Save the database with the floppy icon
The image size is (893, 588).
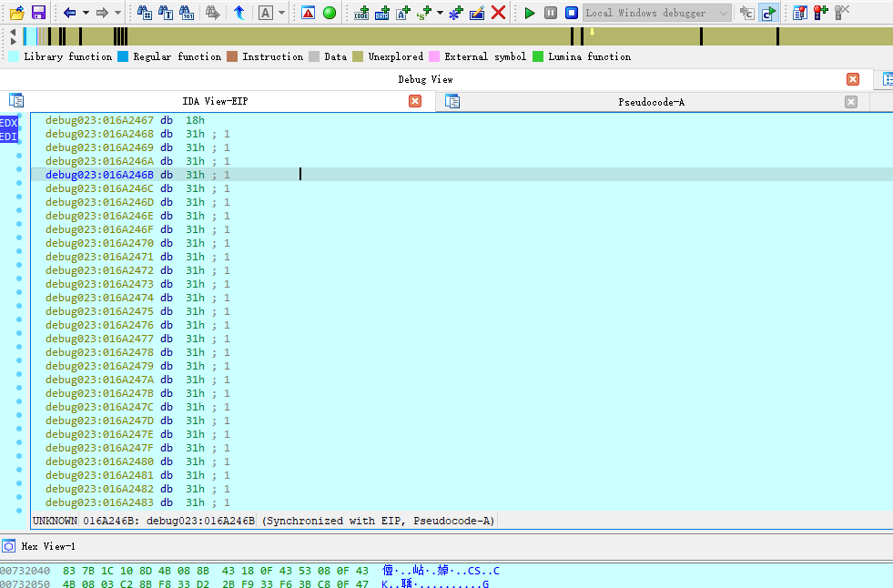[x=38, y=13]
